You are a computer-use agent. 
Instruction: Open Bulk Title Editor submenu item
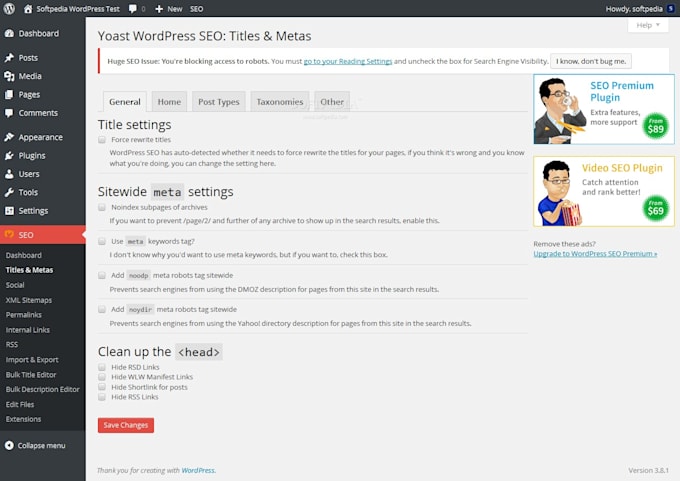31,374
